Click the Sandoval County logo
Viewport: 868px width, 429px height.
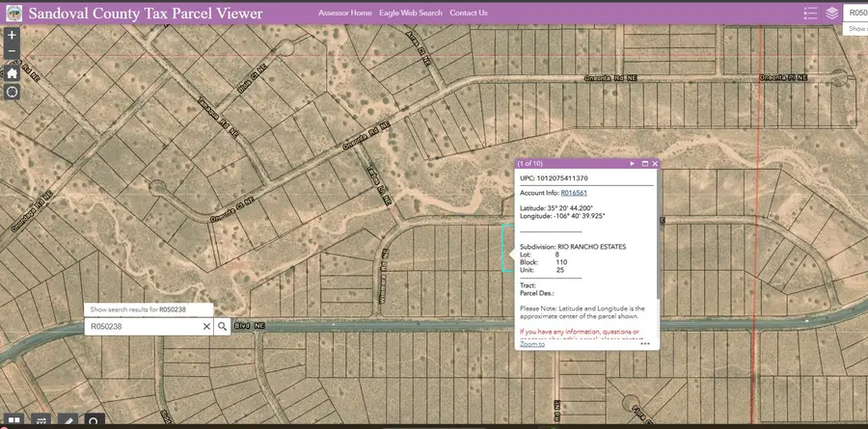coord(14,13)
